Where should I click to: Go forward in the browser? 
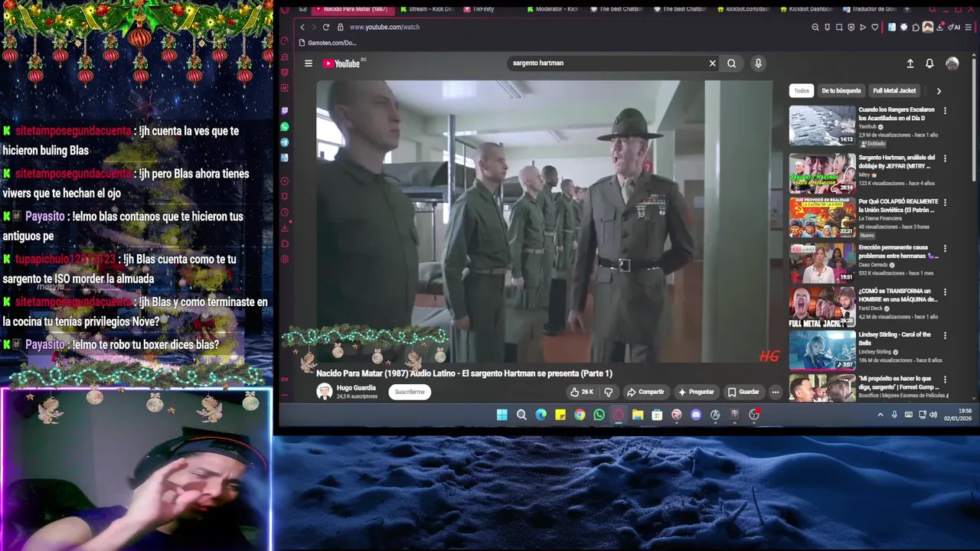314,27
